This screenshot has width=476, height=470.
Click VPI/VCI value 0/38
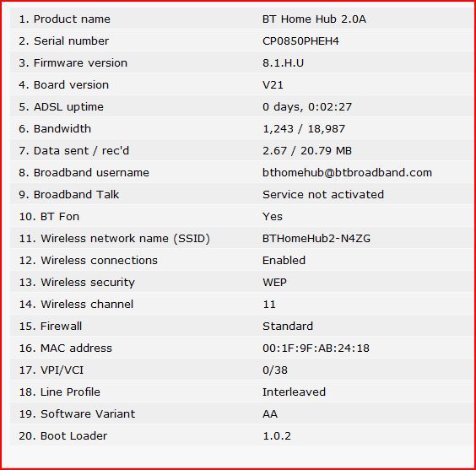click(x=275, y=370)
